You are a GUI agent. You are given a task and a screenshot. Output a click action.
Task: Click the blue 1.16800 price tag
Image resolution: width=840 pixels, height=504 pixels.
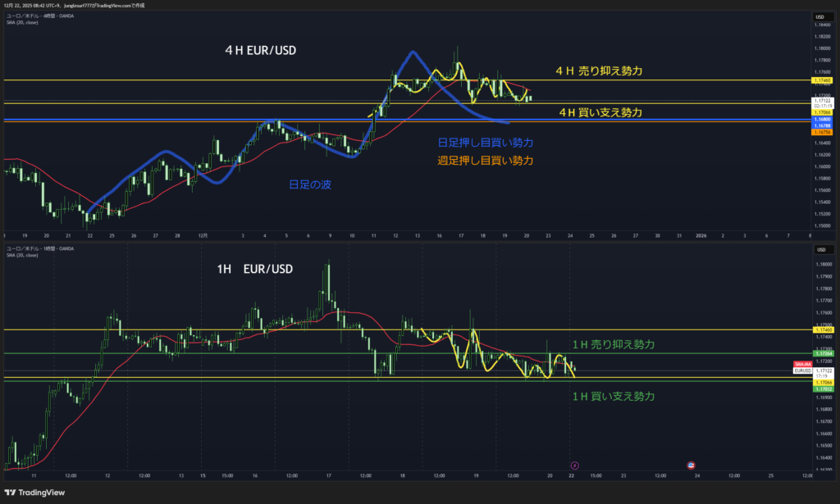(823, 120)
